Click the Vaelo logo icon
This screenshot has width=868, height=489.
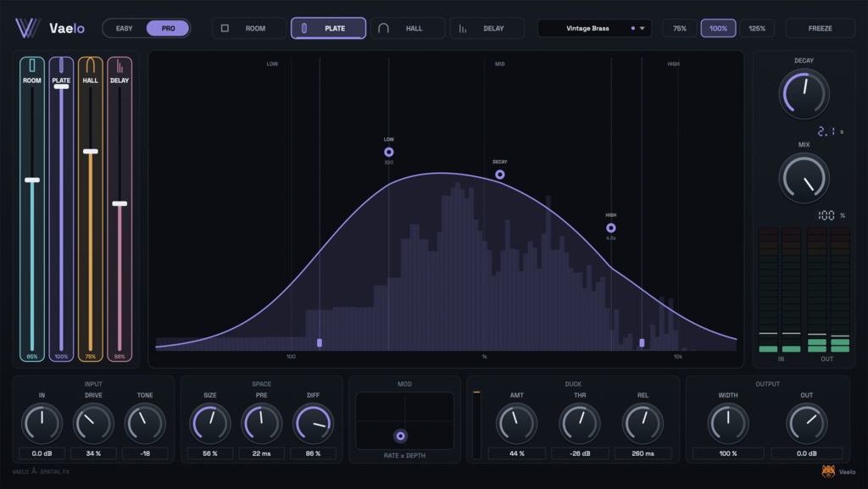pos(28,28)
